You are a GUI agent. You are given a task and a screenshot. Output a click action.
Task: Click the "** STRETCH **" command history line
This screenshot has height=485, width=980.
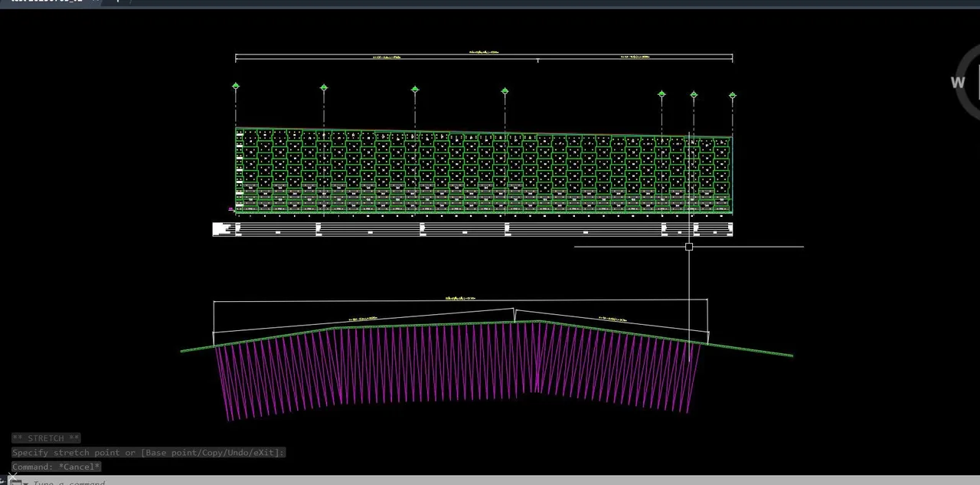pos(46,438)
